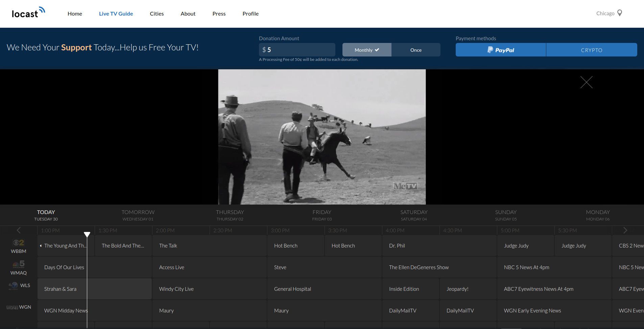Select Jeopardy! program
Screen dimensions: 644x329
[x=468, y=289]
